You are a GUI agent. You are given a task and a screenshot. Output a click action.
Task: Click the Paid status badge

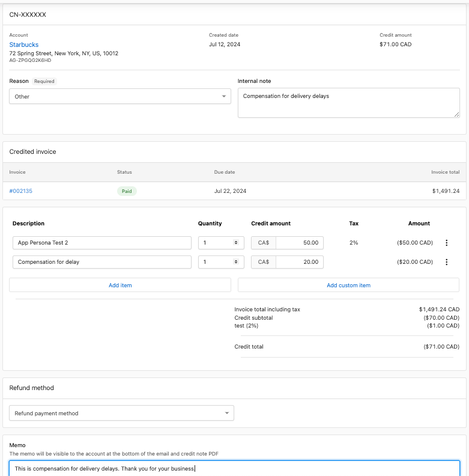[x=127, y=191]
